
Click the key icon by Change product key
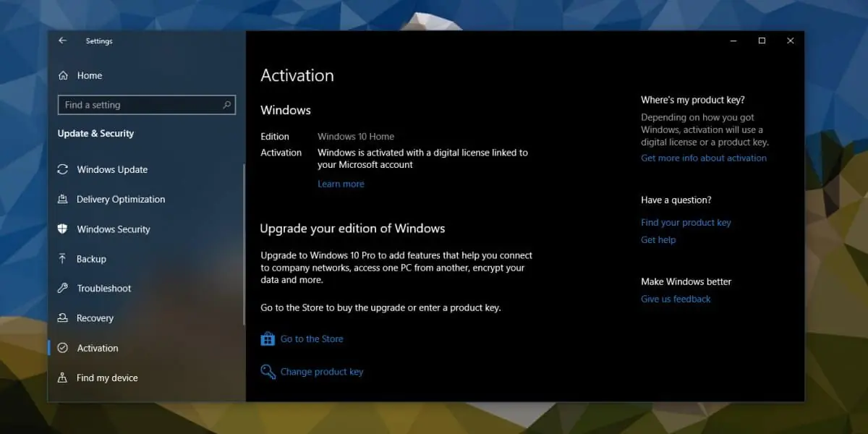tap(268, 372)
